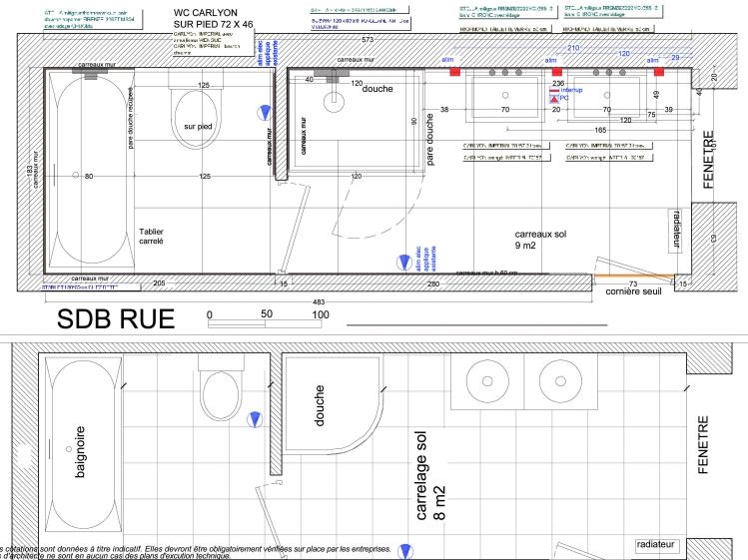Click the "Tablier carrelé" annotation
Image resolution: width=748 pixels, height=560 pixels.
[x=151, y=237]
